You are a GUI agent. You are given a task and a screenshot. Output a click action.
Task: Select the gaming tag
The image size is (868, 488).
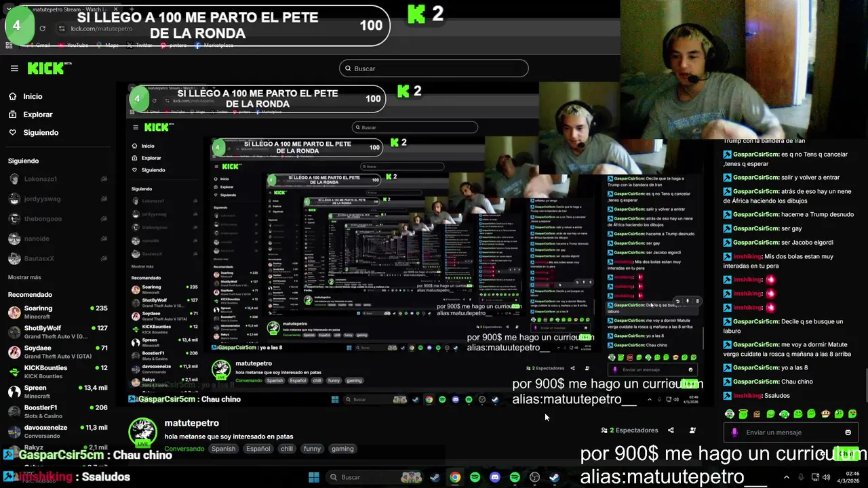point(342,449)
